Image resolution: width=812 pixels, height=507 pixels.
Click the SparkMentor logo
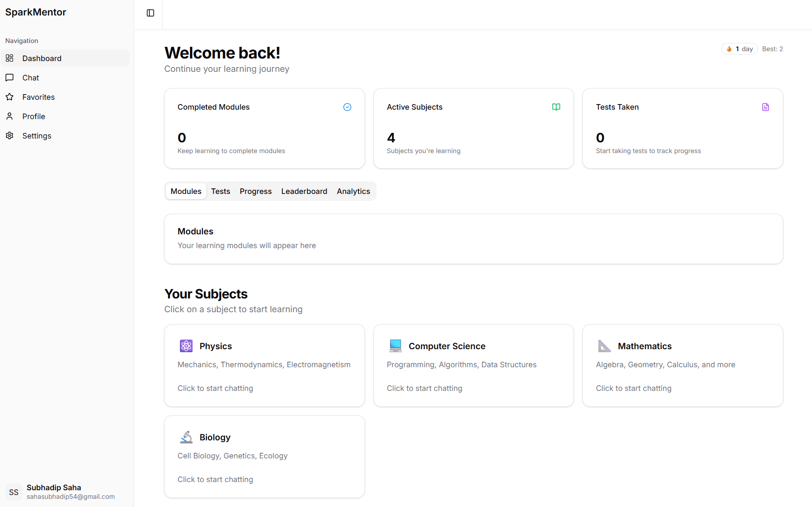(36, 12)
